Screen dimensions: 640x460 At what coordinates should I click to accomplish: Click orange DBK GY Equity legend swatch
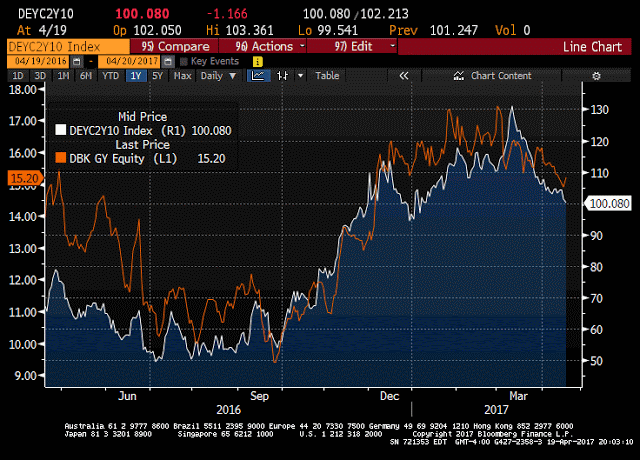pyautogui.click(x=60, y=158)
